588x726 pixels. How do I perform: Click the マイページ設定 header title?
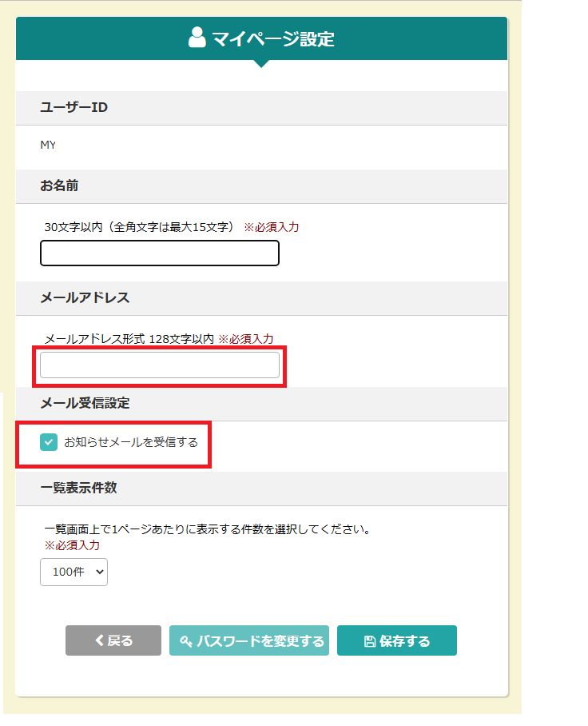click(x=273, y=39)
